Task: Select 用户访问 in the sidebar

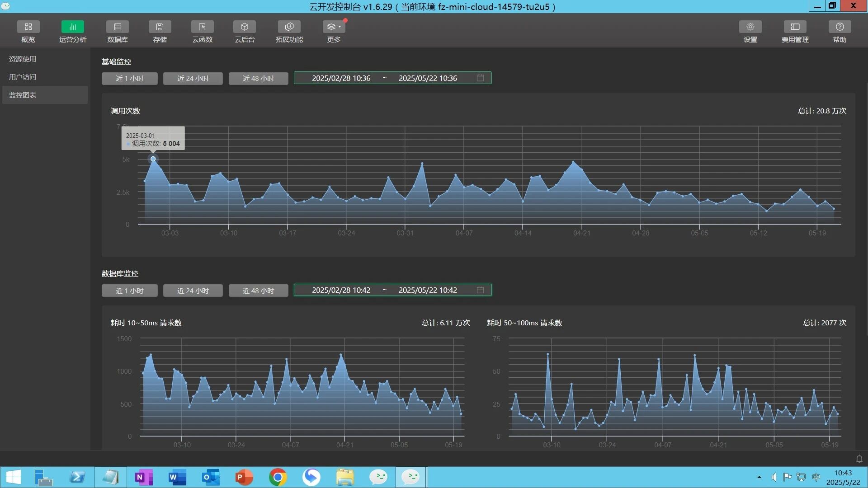Action: point(23,77)
